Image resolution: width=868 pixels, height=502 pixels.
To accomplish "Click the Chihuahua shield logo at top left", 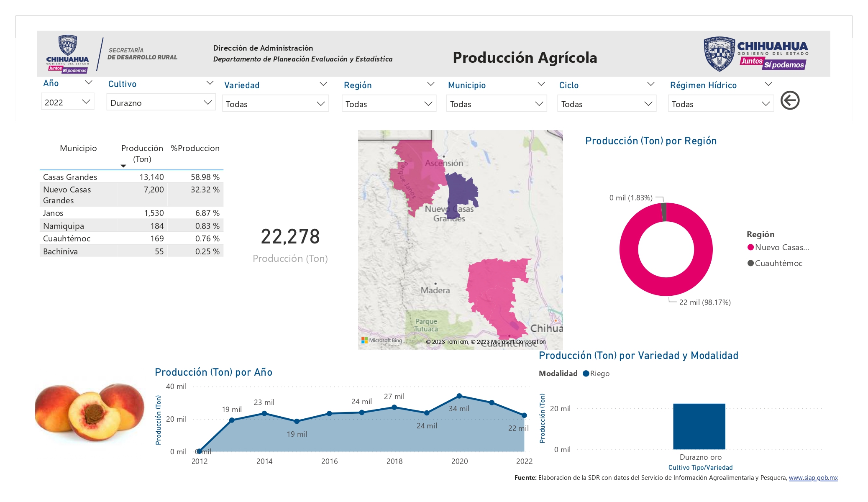I will point(68,54).
